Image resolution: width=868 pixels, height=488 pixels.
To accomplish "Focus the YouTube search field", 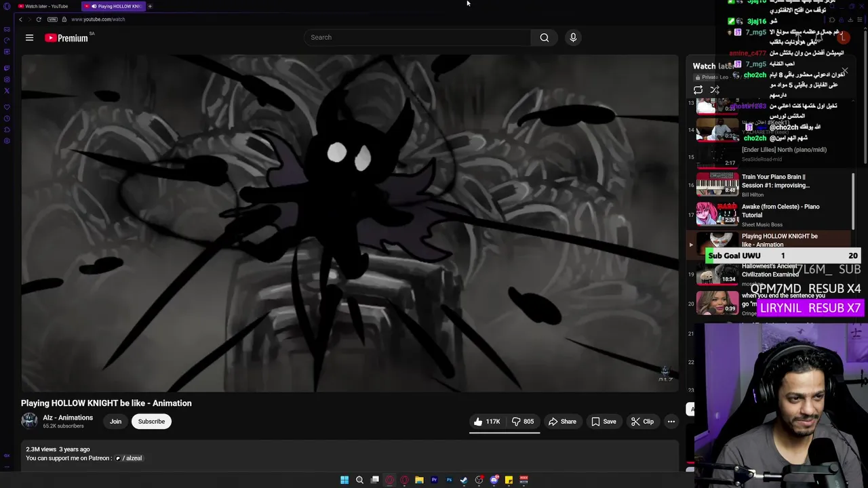I will [x=418, y=37].
